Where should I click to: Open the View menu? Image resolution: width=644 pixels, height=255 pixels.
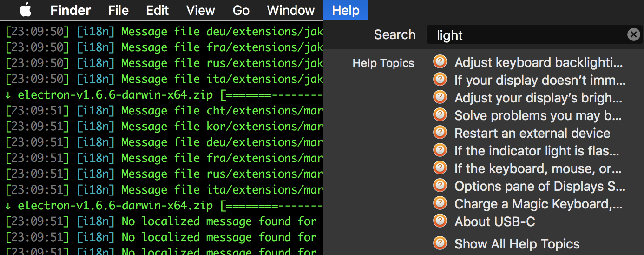pyautogui.click(x=201, y=10)
